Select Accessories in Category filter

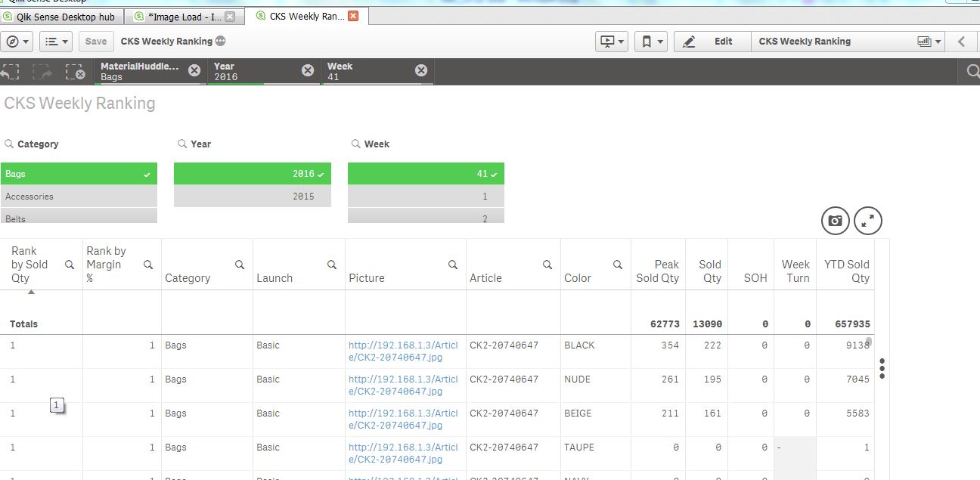pyautogui.click(x=79, y=197)
